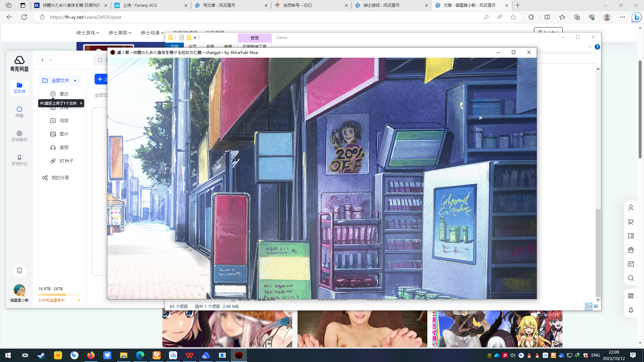Click the phone device icon in sidebar

pos(19,270)
